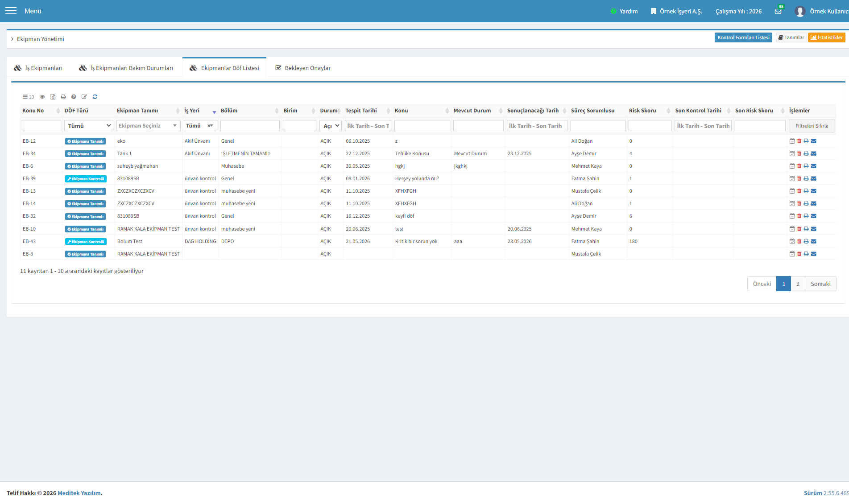Print record EB-39 via printer icon
The image size is (849, 504).
coord(806,178)
